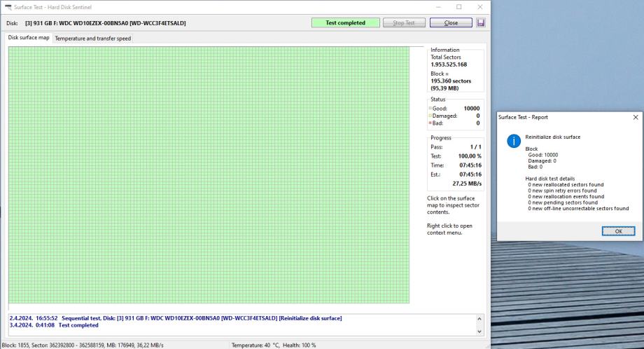The image size is (644, 349).
Task: Maximize the Surface Test window
Action: (458, 7)
